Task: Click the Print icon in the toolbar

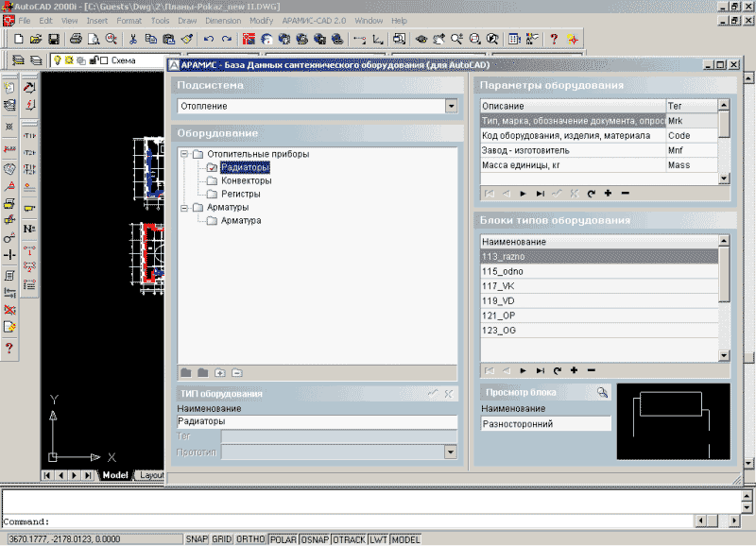Action: [x=76, y=39]
